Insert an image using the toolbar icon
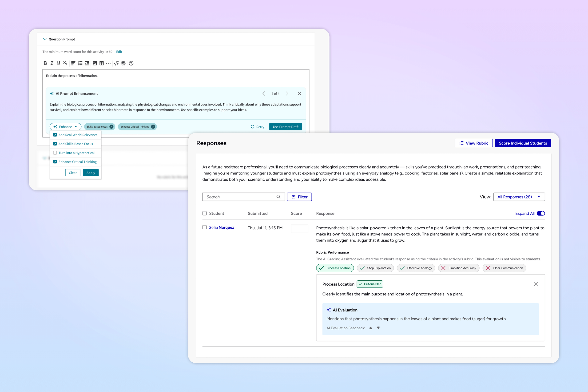The width and height of the screenshot is (588, 392). 95,63
